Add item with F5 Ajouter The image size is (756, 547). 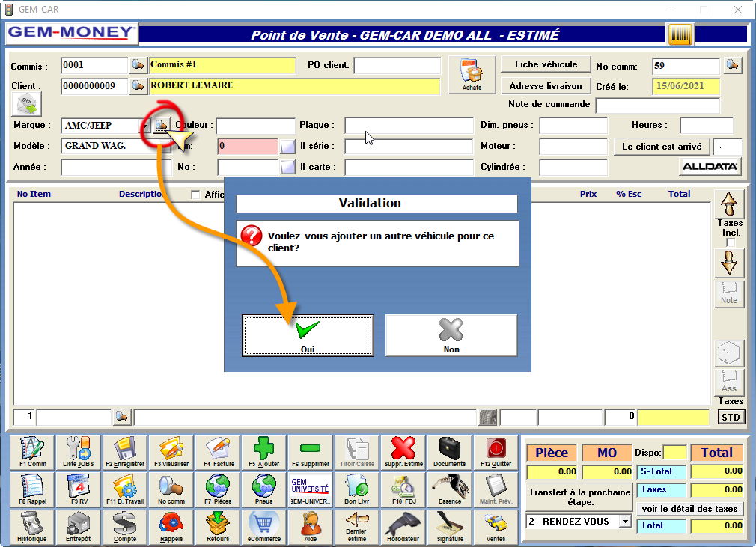click(x=264, y=452)
